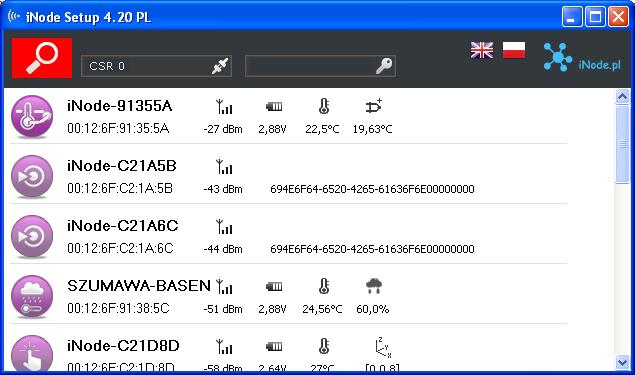Open the SZUMAWA-BASEN humidity sensor device icon
This screenshot has width=635, height=375.
coord(32,296)
